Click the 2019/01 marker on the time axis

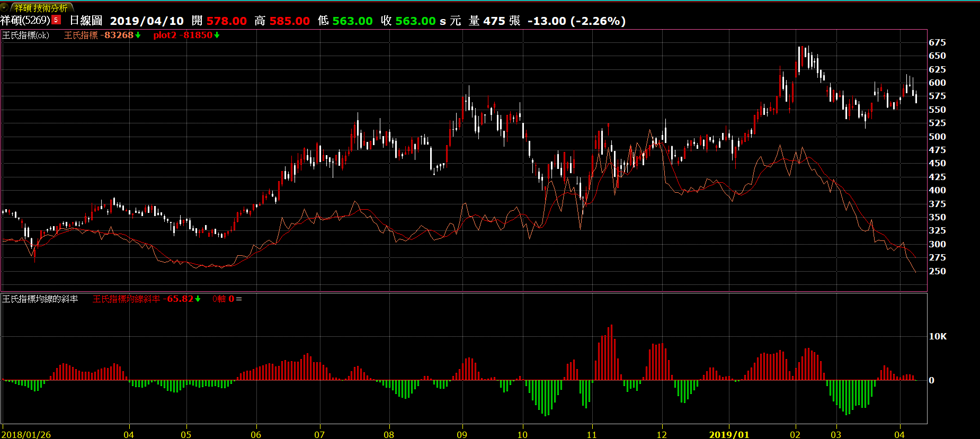(x=729, y=434)
